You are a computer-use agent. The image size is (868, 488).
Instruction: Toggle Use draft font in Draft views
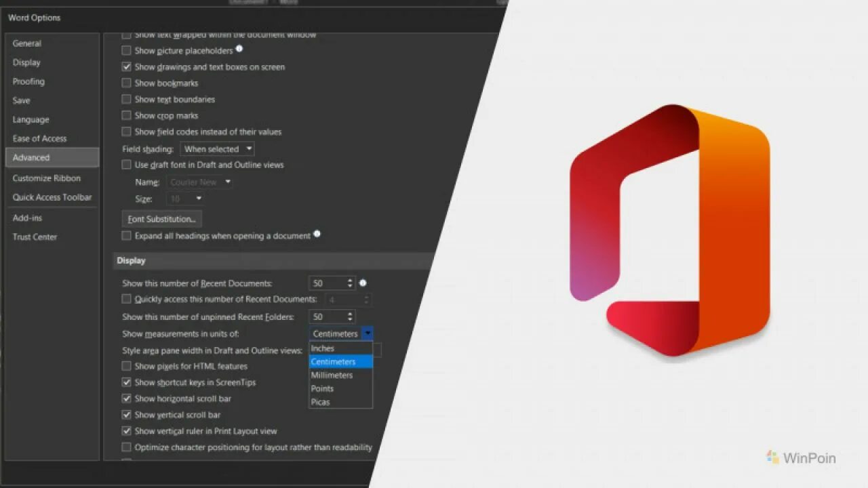(126, 165)
